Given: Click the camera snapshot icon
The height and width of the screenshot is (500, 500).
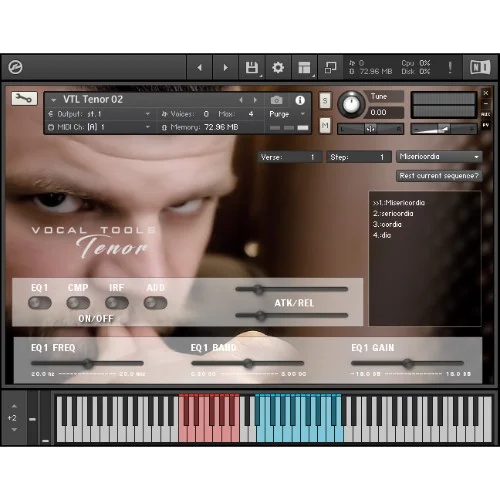Looking at the screenshot, I should [x=276, y=100].
